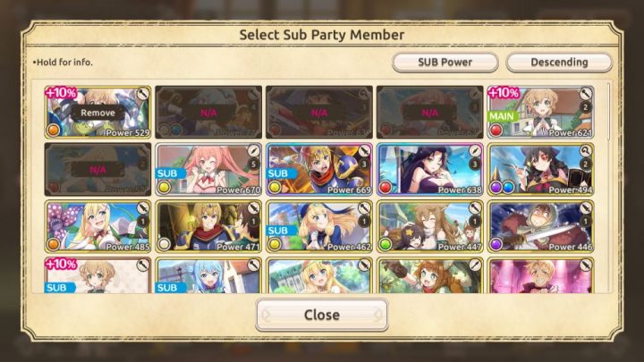Click the green element orb on Power 447 card
The width and height of the screenshot is (644, 362).
pos(386,244)
